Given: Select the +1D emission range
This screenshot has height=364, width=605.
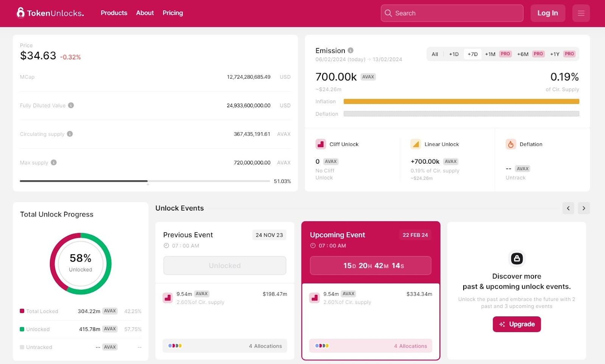Looking at the screenshot, I should 454,54.
